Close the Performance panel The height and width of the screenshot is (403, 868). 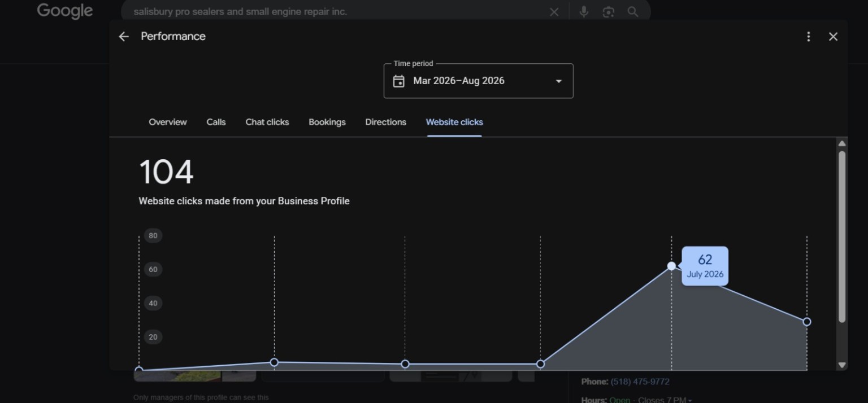pyautogui.click(x=833, y=37)
